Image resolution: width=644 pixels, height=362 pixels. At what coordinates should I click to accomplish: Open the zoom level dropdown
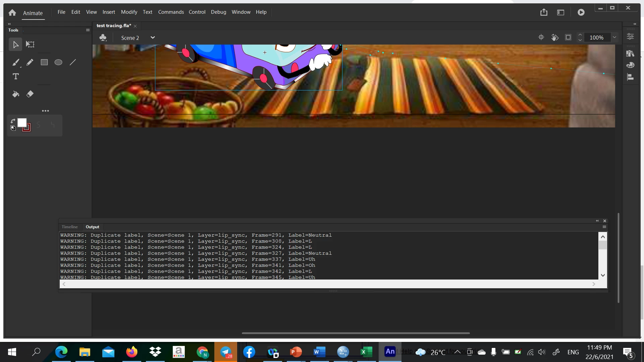(x=614, y=38)
